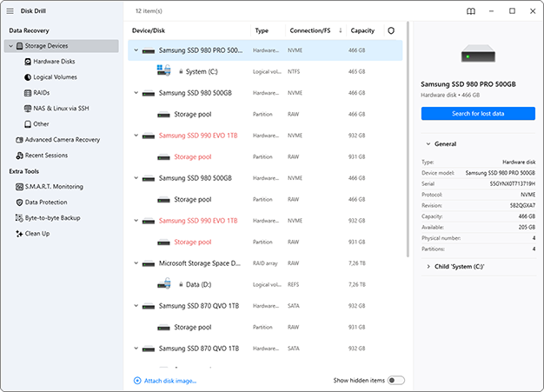The width and height of the screenshot is (544, 392).
Task: Open S.M.A.R.T. Monitoring tool
Action: point(54,187)
